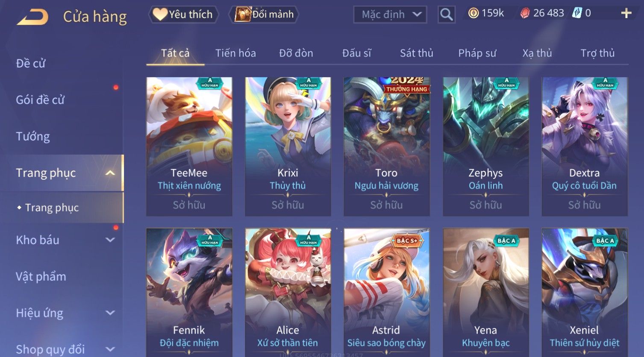Click the gold coin 159k icon
The width and height of the screenshot is (644, 357).
click(473, 13)
